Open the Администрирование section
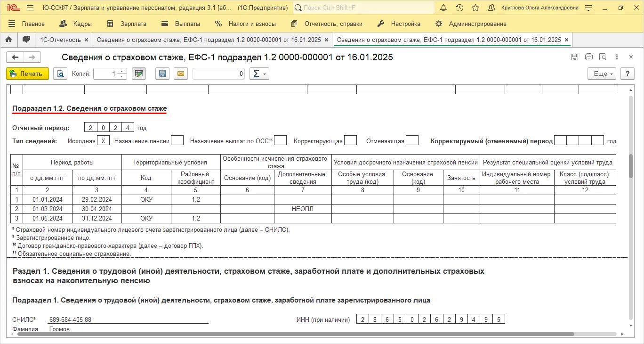 tap(471, 24)
